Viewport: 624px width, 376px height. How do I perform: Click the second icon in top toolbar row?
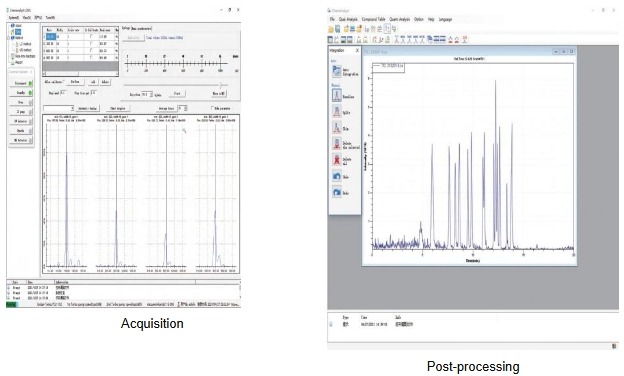(338, 29)
